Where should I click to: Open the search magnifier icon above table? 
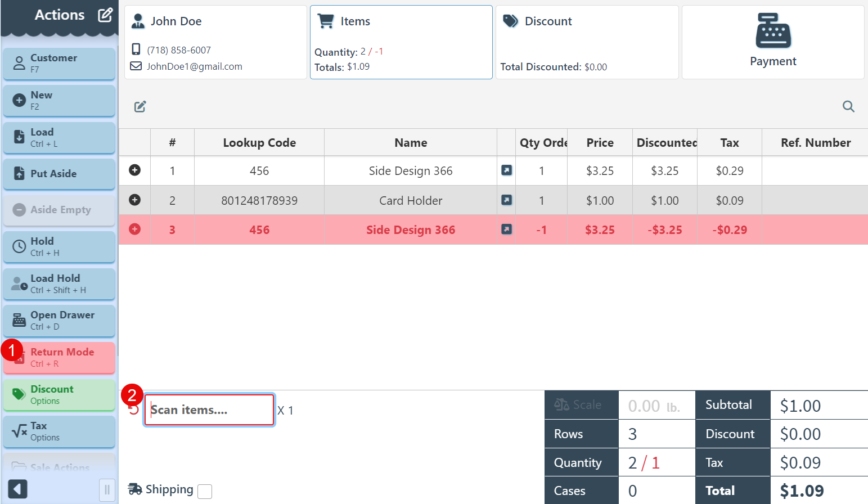click(x=848, y=106)
